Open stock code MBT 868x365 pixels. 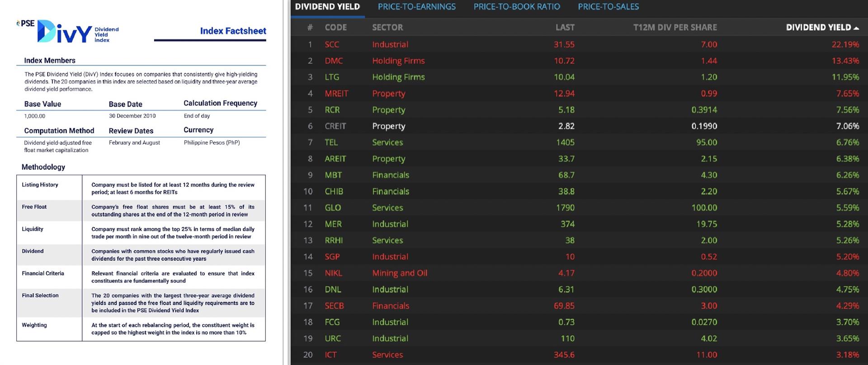click(x=333, y=175)
